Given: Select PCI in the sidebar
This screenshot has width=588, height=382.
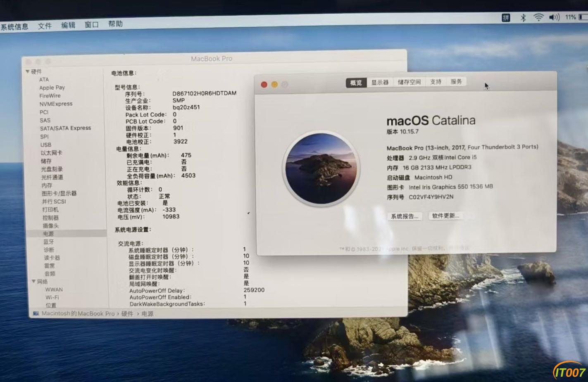Looking at the screenshot, I should pyautogui.click(x=44, y=112).
